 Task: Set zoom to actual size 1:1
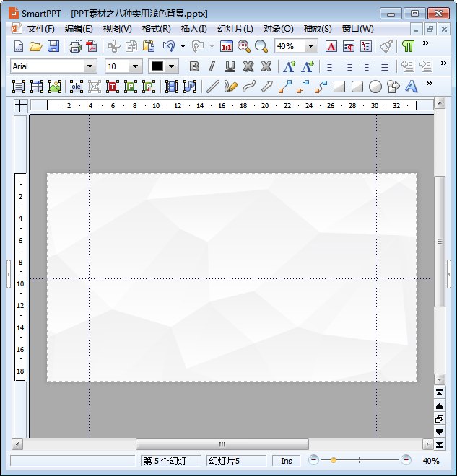(x=227, y=46)
